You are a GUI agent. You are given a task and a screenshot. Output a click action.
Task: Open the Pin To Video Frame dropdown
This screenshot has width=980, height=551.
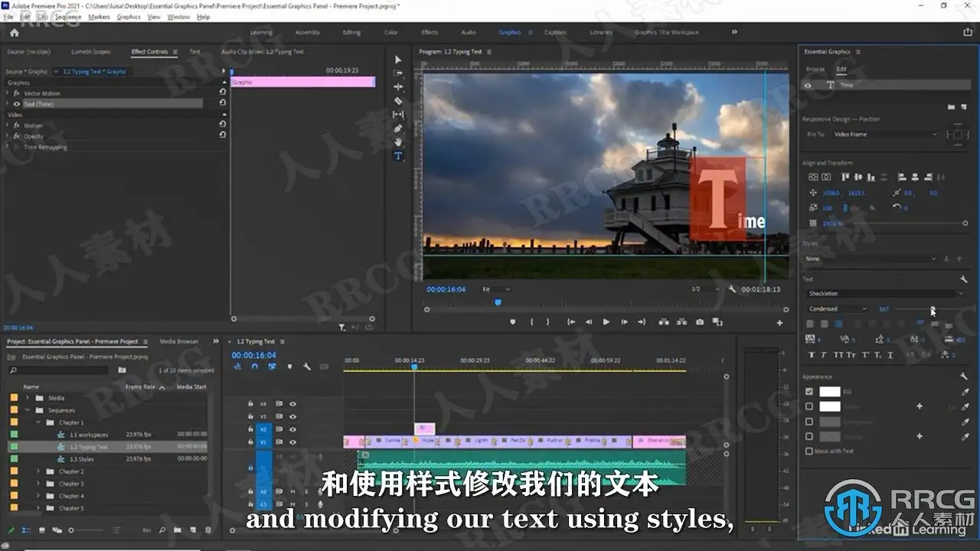pyautogui.click(x=884, y=134)
